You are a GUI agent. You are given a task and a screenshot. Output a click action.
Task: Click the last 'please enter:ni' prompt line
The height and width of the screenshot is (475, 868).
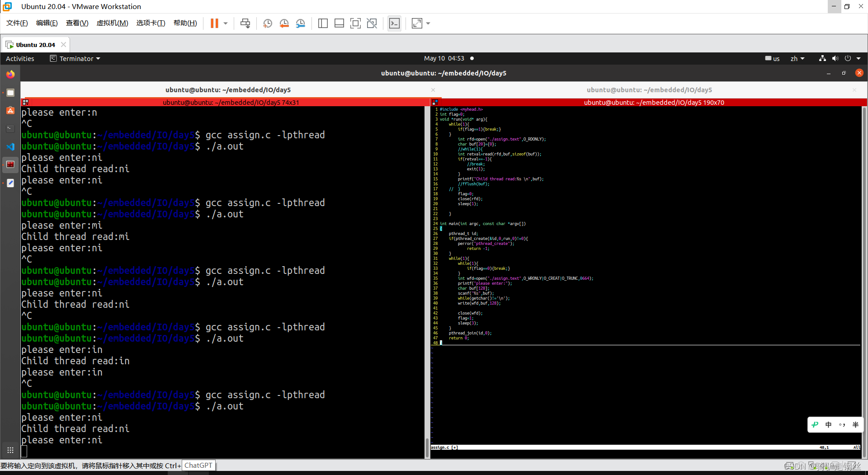coord(62,440)
